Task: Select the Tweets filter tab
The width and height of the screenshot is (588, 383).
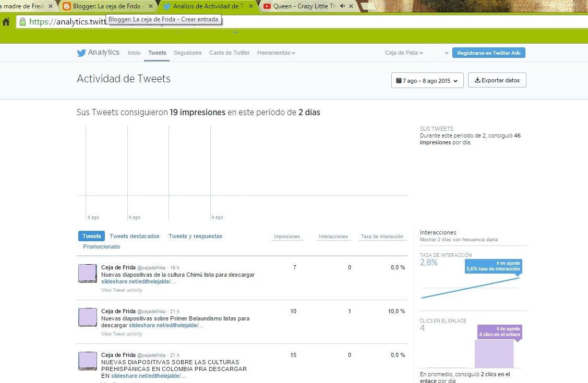Action: [91, 236]
